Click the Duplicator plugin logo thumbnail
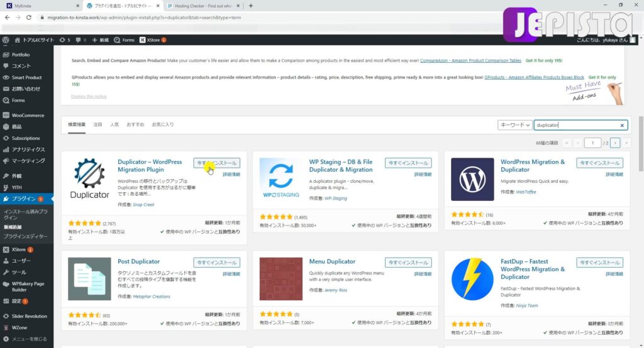644x348 pixels. [x=89, y=179]
